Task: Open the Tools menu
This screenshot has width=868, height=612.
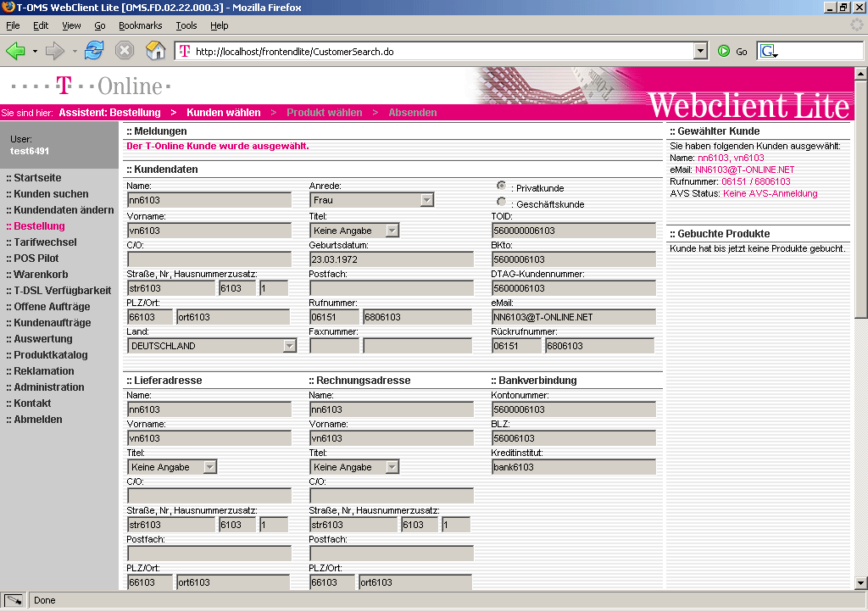Action: coord(186,26)
